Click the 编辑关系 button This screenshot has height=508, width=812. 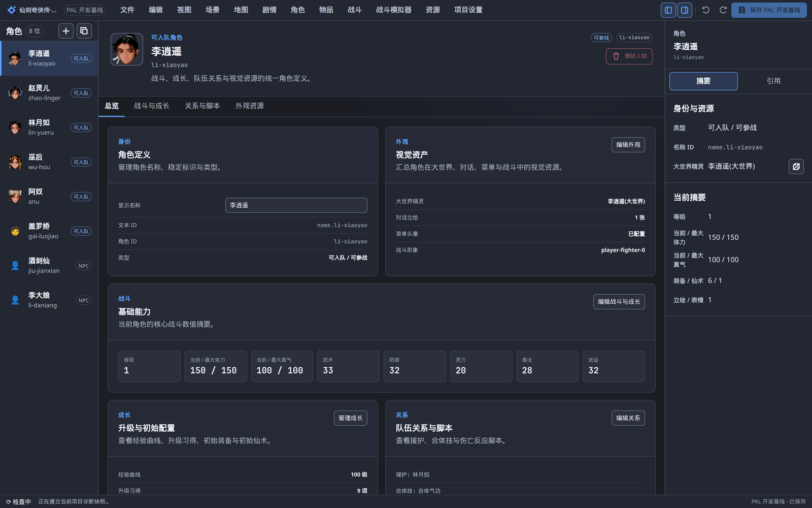coord(628,418)
